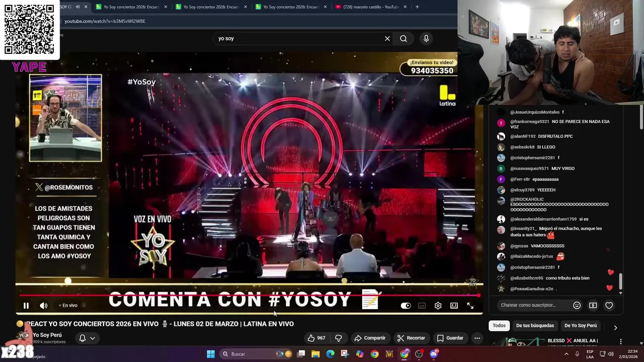The width and height of the screenshot is (644, 362).
Task: Click chat message SI LLEGO from @sebsskrk8
Action: (546, 147)
